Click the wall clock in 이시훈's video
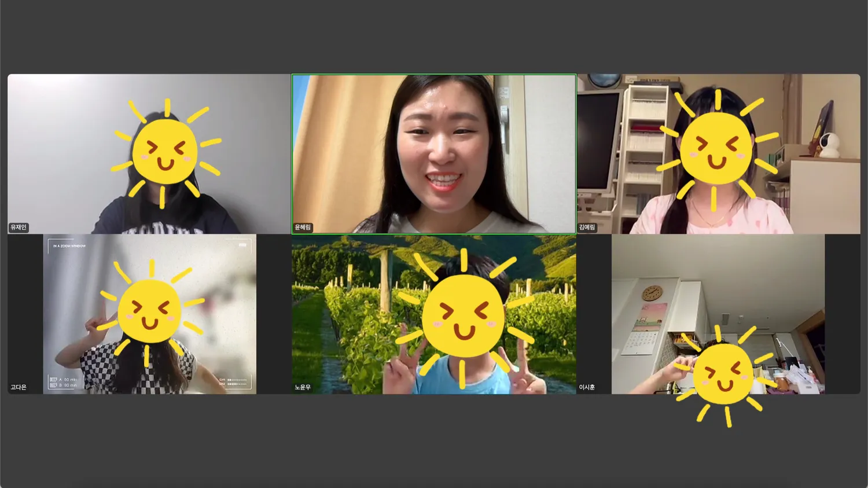This screenshot has width=868, height=488. tap(652, 293)
